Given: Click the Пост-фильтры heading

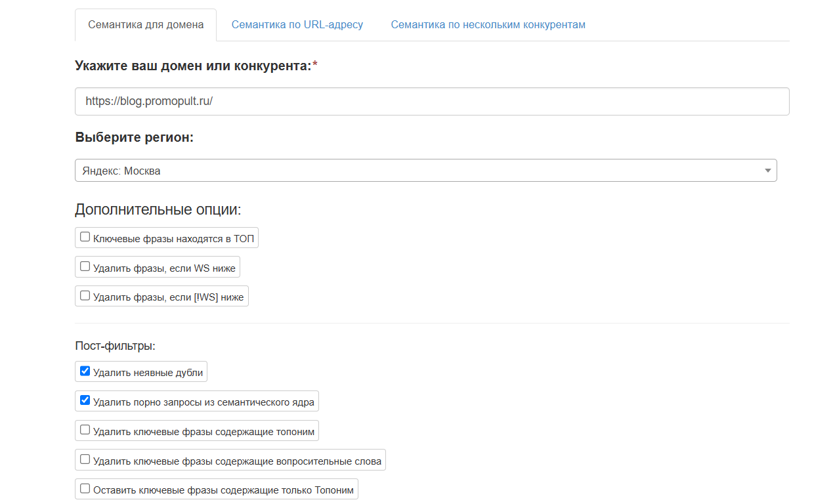Looking at the screenshot, I should tap(115, 345).
